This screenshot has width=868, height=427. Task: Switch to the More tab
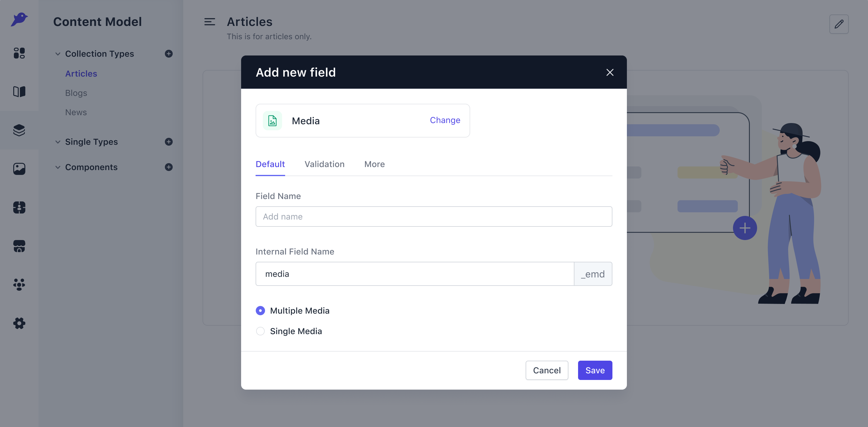click(374, 164)
